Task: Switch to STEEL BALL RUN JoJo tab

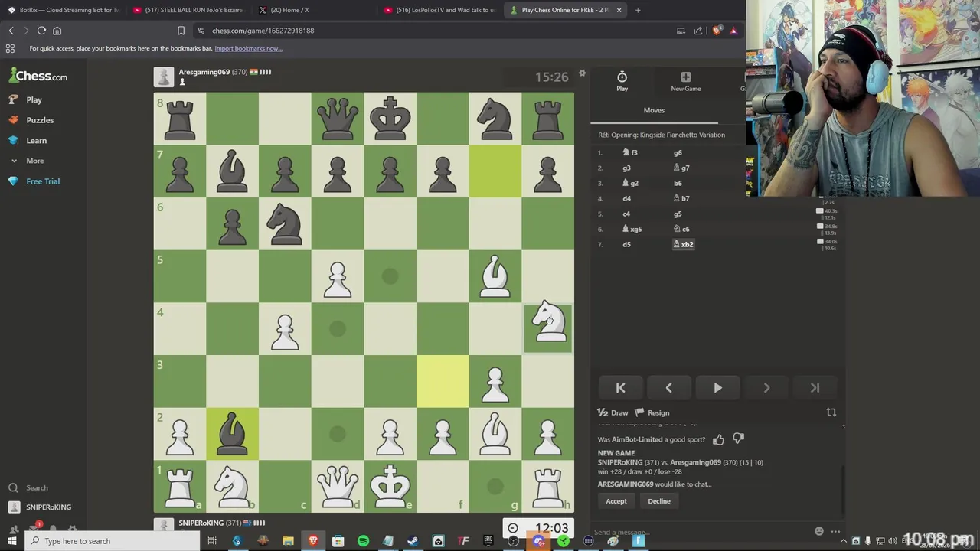Action: [x=188, y=10]
